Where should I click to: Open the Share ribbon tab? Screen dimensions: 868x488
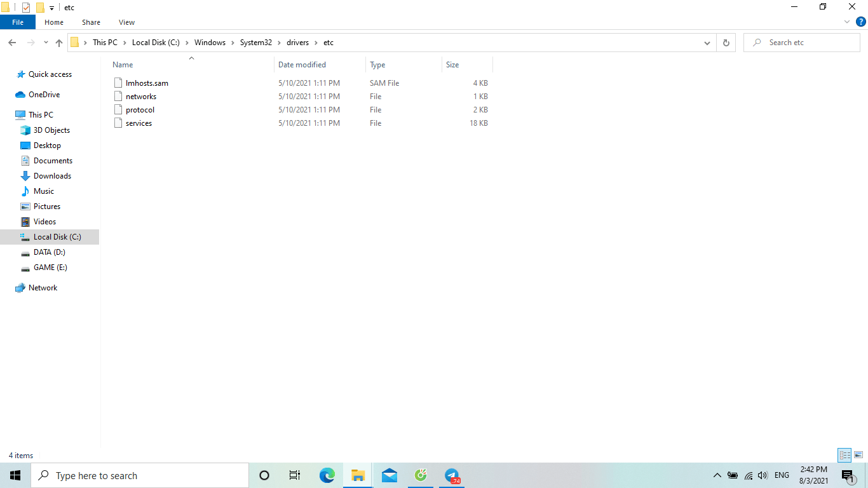coord(91,22)
